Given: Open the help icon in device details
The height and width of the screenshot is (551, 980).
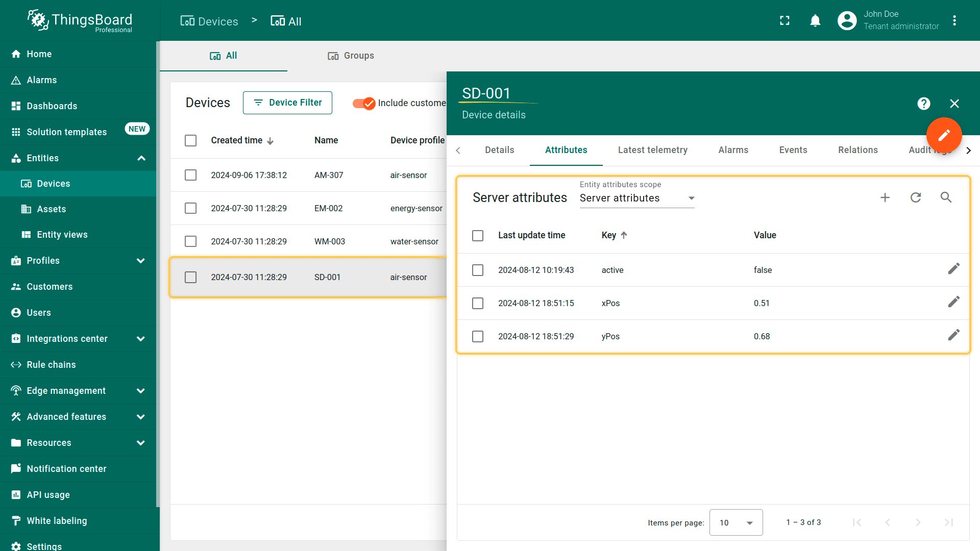Looking at the screenshot, I should (923, 104).
